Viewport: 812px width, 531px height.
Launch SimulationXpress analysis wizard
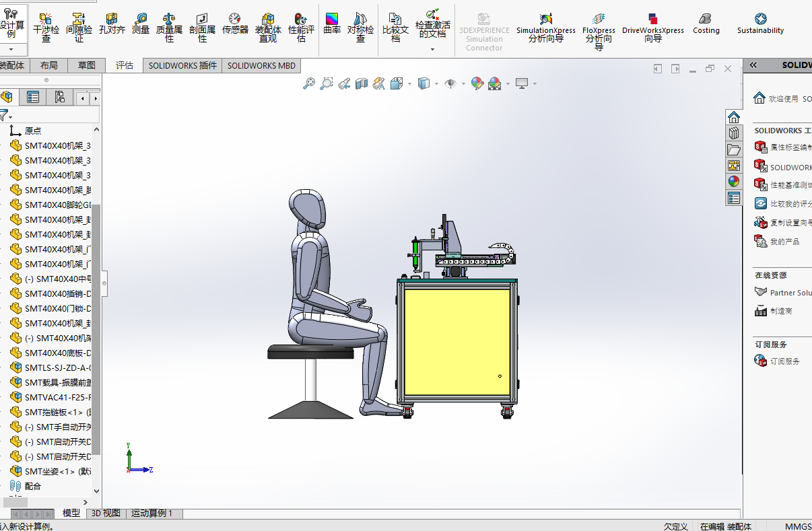(545, 28)
